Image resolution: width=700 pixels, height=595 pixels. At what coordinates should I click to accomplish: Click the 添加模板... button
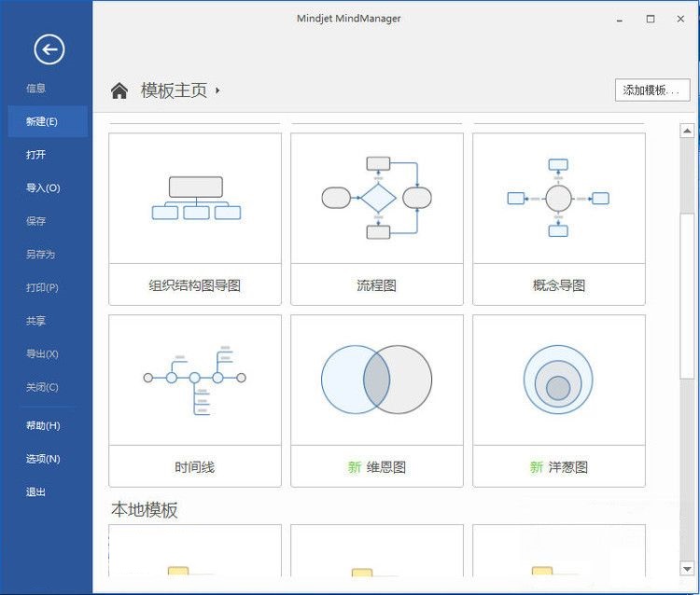(652, 90)
